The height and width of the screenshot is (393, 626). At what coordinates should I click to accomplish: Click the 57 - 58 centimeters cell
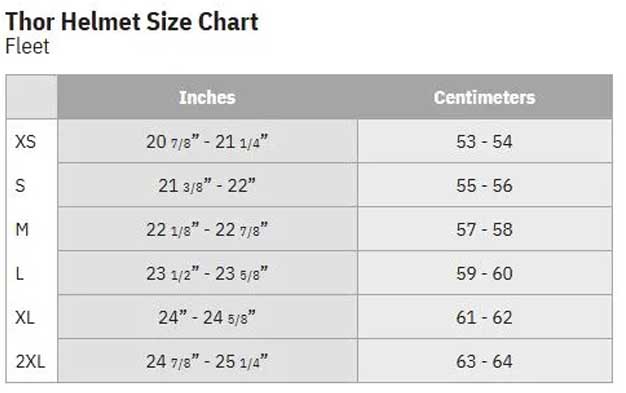485,229
